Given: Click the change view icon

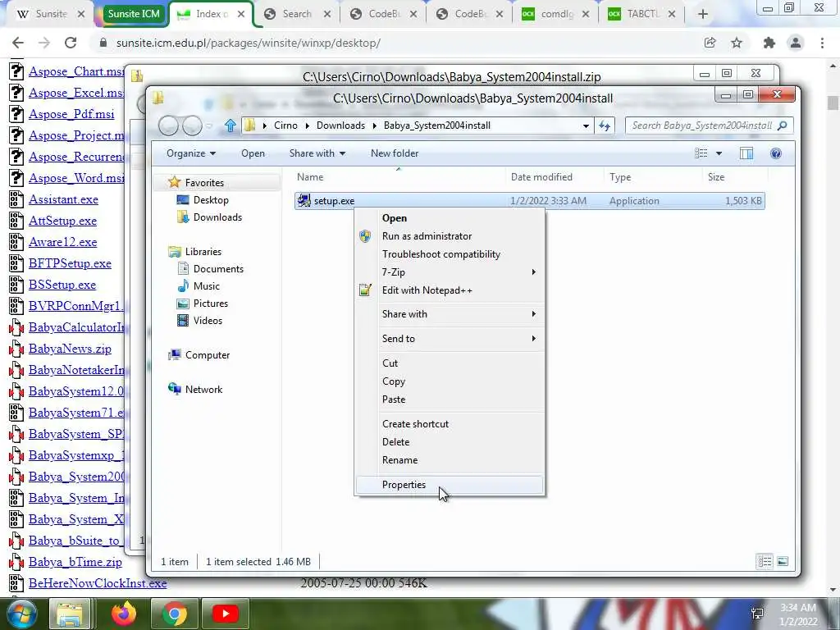Looking at the screenshot, I should tap(701, 153).
